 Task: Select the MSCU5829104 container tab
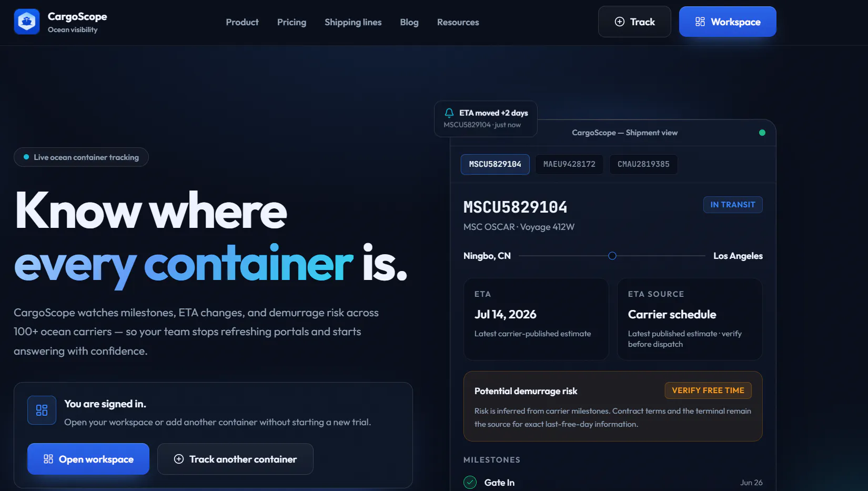(495, 164)
